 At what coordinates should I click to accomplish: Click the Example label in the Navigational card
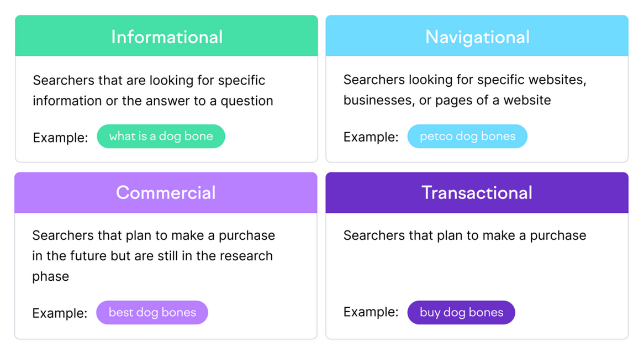(371, 137)
